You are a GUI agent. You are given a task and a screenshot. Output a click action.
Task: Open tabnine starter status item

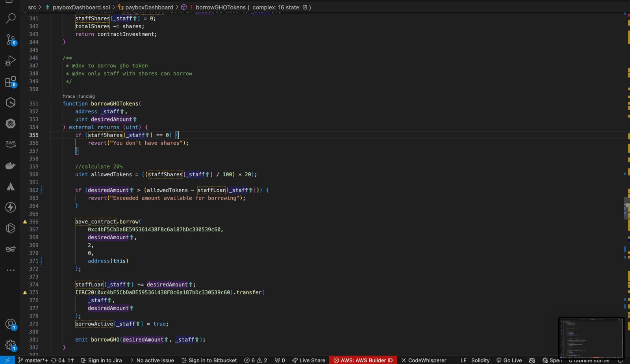pos(589,360)
